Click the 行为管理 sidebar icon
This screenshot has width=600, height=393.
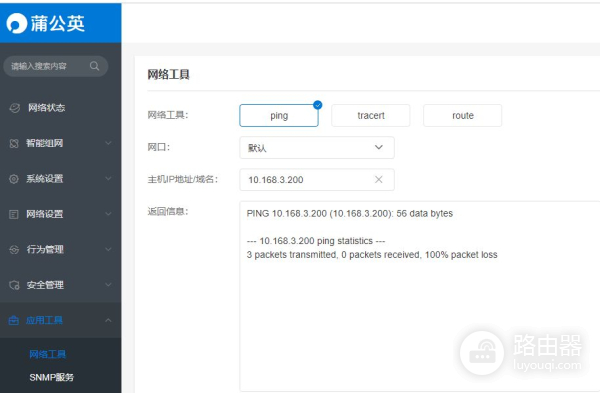pos(14,250)
